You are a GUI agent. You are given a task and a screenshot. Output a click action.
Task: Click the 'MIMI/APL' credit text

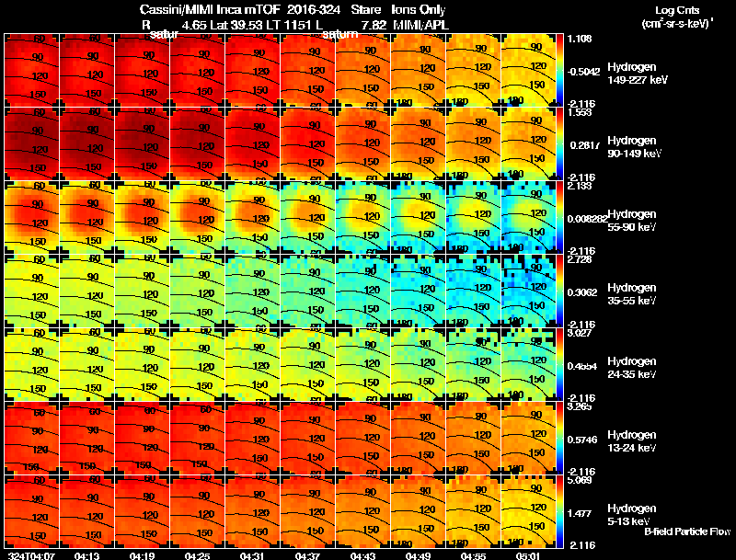[420, 26]
